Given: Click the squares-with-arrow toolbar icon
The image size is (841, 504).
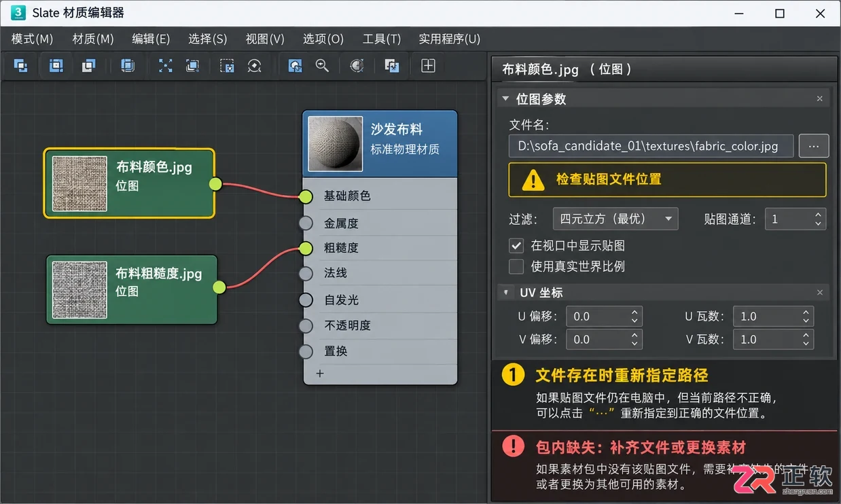Looking at the screenshot, I should tap(392, 66).
